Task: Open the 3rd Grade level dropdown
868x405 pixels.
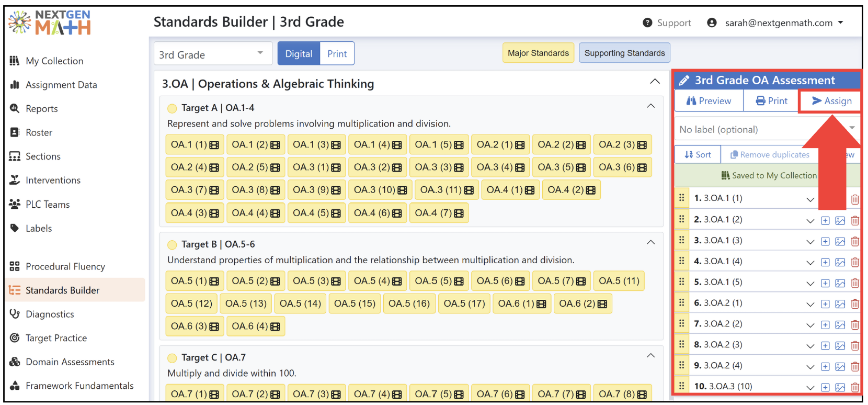Action: coord(213,53)
